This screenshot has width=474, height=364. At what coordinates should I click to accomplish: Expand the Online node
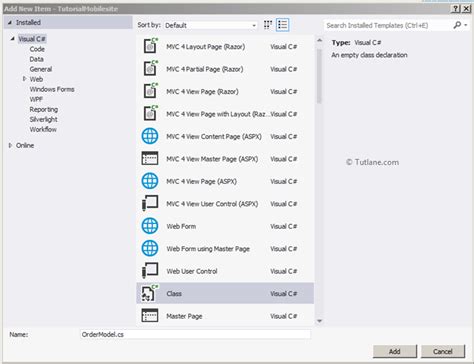click(x=10, y=145)
